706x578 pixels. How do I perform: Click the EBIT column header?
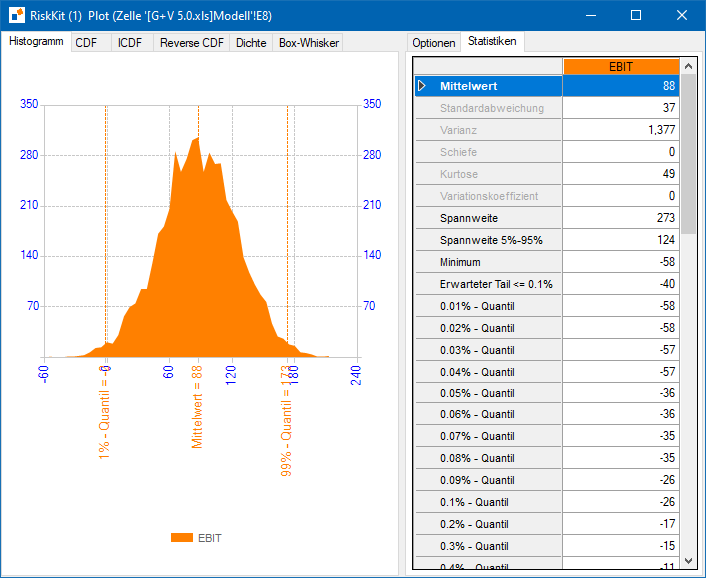click(x=621, y=67)
